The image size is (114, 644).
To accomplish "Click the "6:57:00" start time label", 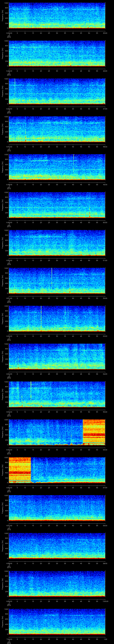I will pyautogui.click(x=9, y=525).
